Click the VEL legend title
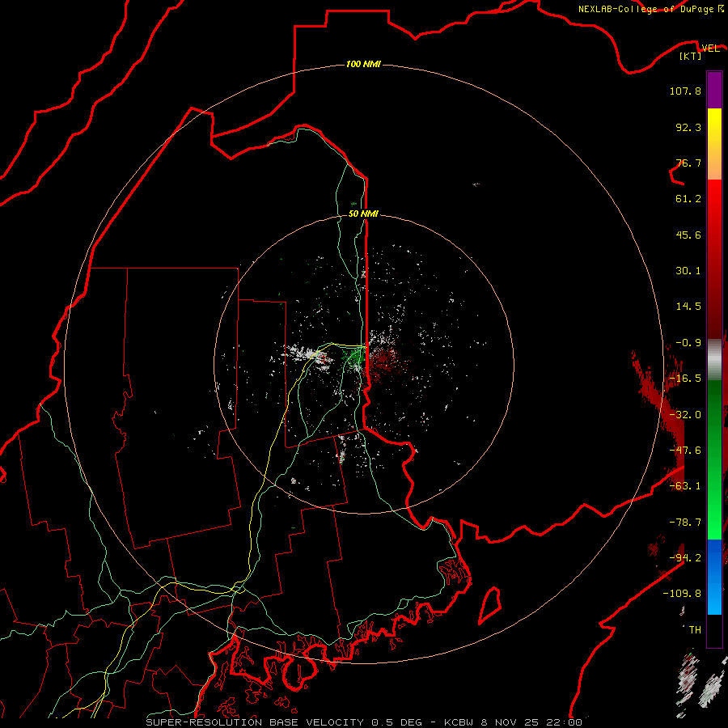Image resolution: width=728 pixels, height=728 pixels. tap(710, 49)
